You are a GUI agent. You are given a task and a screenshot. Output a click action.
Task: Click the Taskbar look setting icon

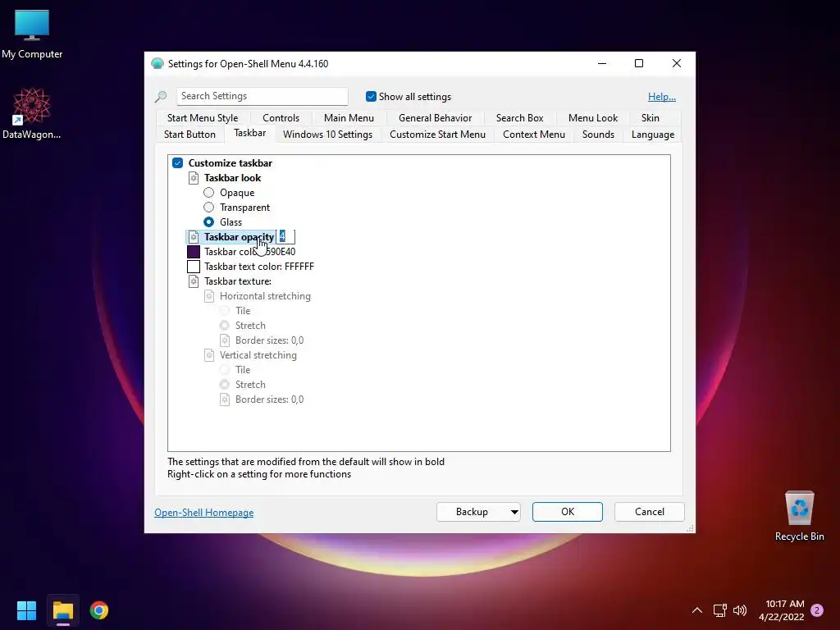point(194,178)
